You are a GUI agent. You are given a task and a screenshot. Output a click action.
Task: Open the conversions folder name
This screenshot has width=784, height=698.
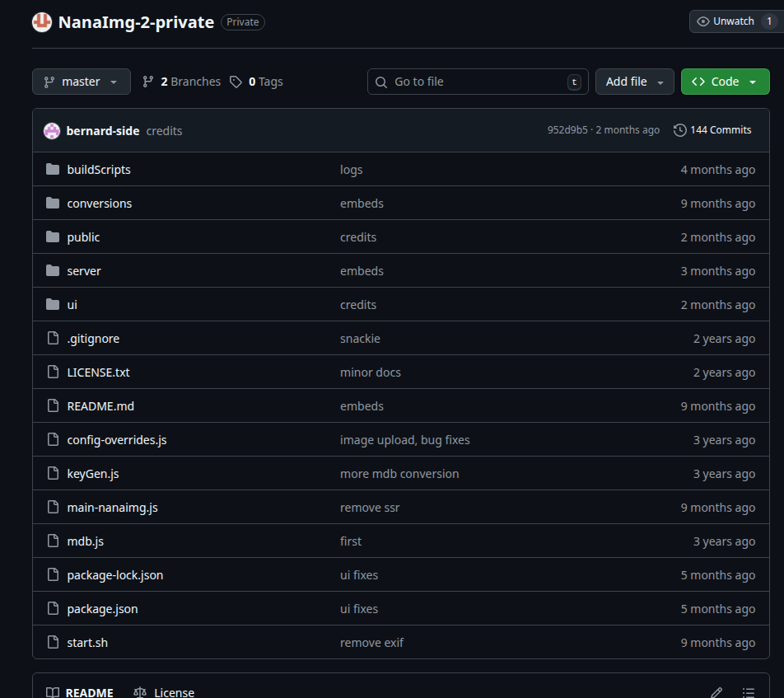pyautogui.click(x=100, y=204)
